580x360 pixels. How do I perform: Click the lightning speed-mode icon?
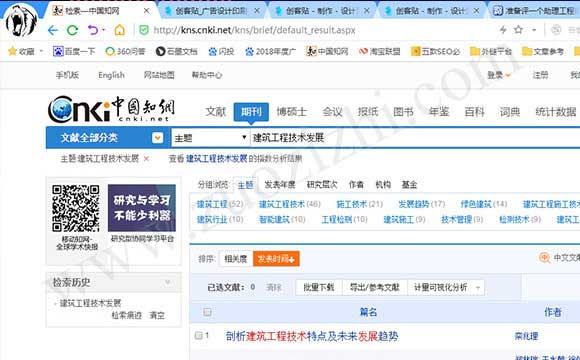tap(503, 30)
